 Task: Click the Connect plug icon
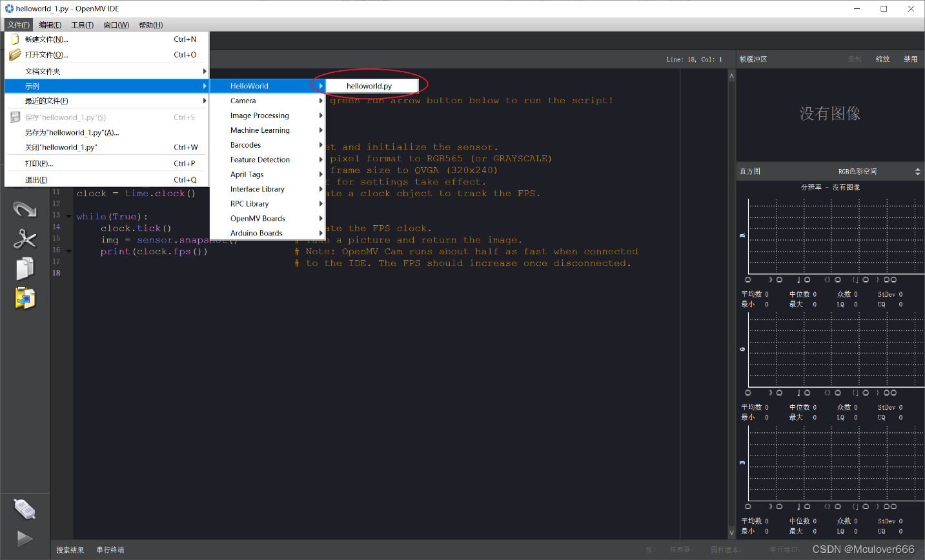pyautogui.click(x=25, y=509)
